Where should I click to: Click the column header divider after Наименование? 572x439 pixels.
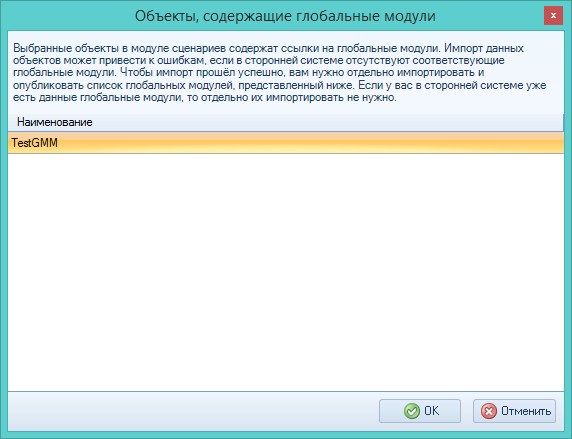click(563, 122)
